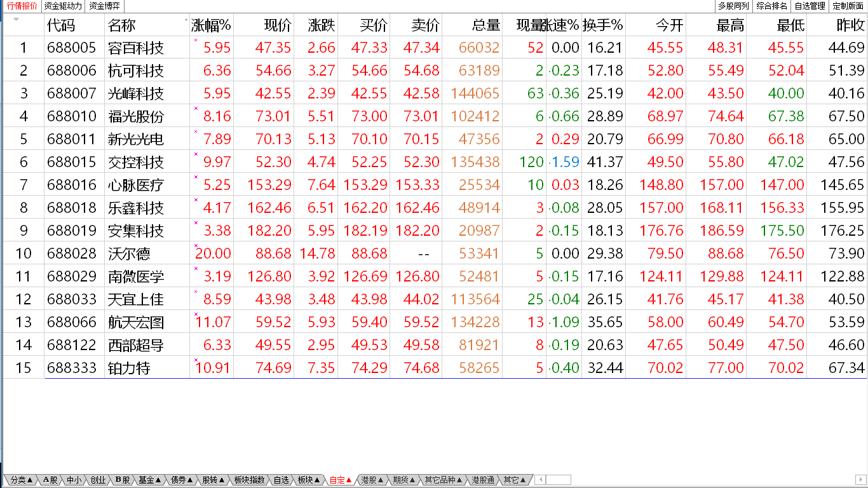Open 自选管理 settings
The height and width of the screenshot is (488, 868).
pyautogui.click(x=810, y=6)
